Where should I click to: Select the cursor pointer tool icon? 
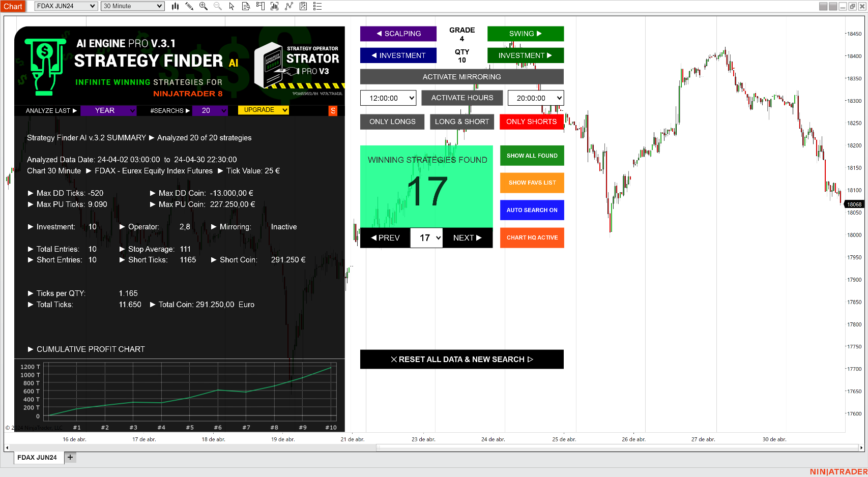tap(232, 6)
